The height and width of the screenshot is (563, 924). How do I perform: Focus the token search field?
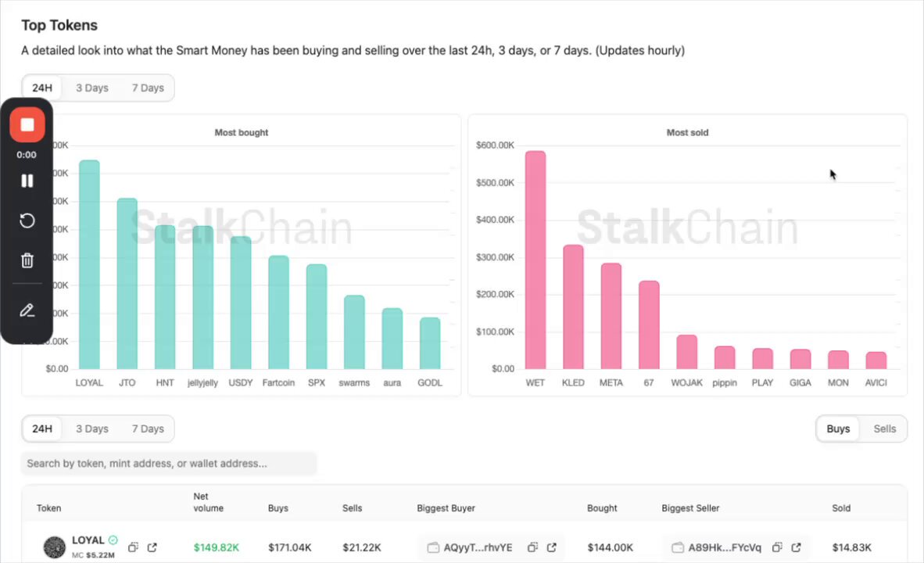click(x=169, y=464)
